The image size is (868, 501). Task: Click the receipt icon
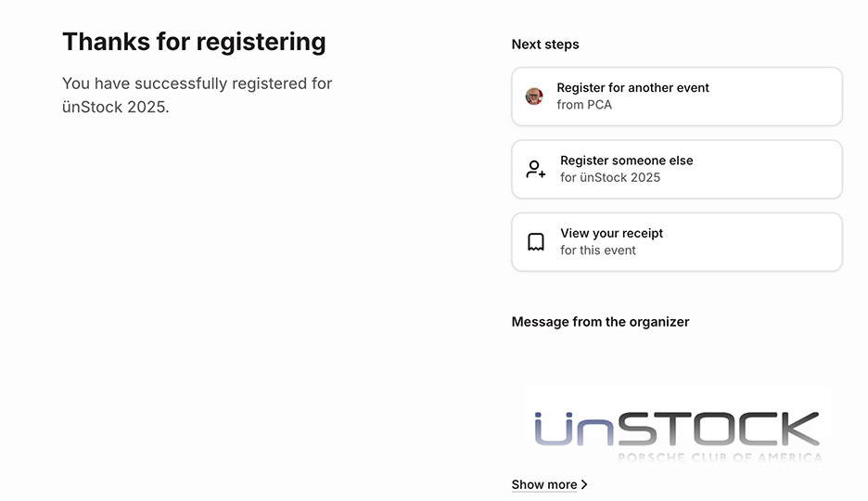click(536, 242)
